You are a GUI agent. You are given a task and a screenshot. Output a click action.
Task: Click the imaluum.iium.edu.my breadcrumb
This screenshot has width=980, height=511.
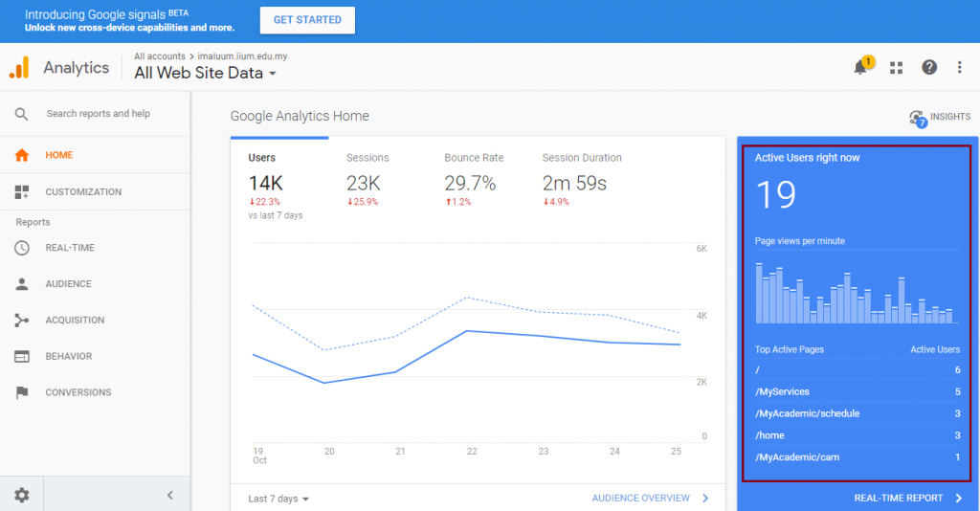tap(242, 56)
